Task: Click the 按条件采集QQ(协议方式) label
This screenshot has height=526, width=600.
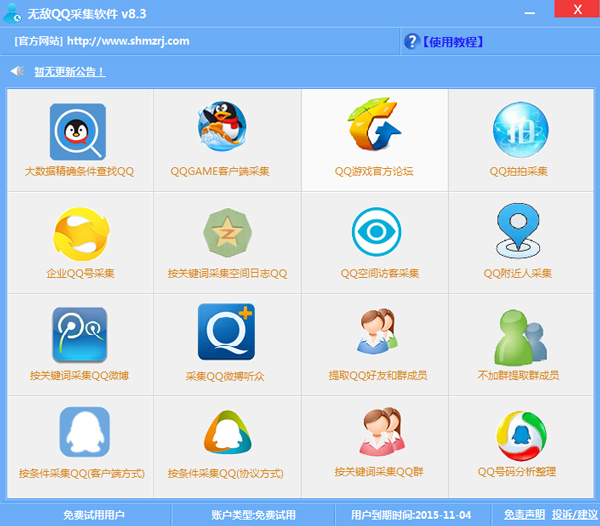Action: [x=225, y=474]
